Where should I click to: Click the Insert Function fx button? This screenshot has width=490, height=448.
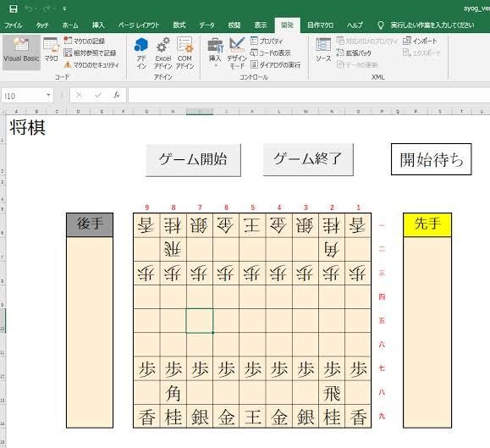117,95
